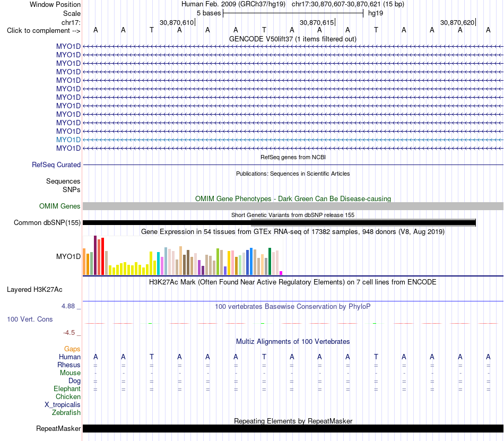Image resolution: width=504 pixels, height=441 pixels.
Task: Open 'Multiz Alignments of 100 Vertebrates' title
Action: pyautogui.click(x=293, y=341)
